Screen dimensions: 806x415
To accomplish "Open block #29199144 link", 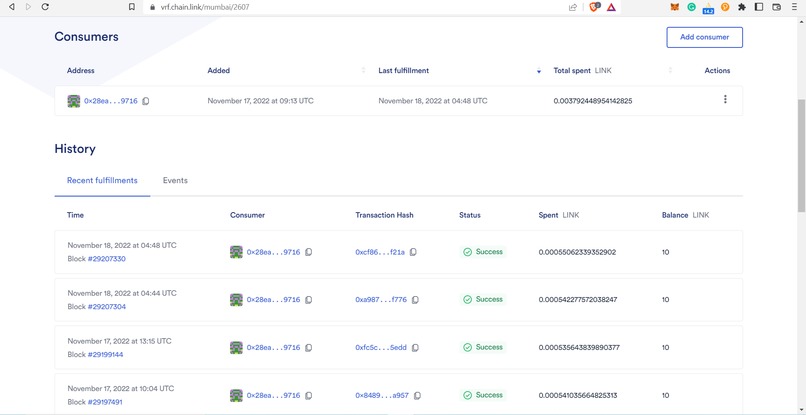I will [105, 354].
